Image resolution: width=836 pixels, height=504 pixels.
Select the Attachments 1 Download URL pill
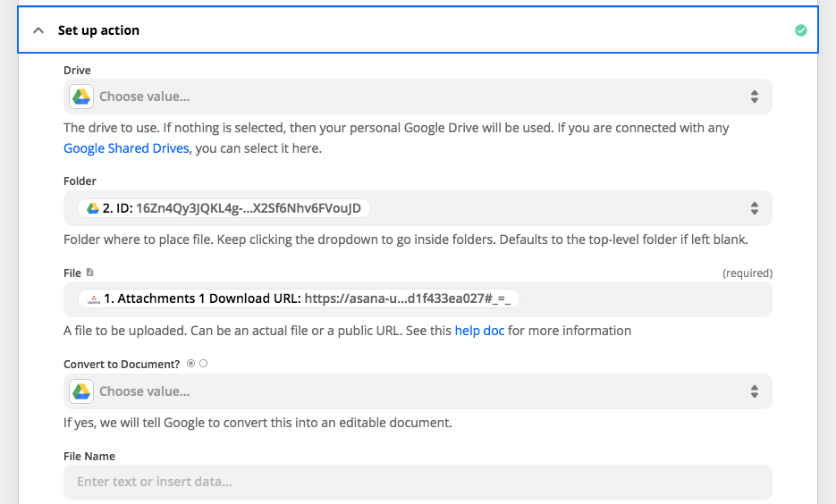coord(299,298)
